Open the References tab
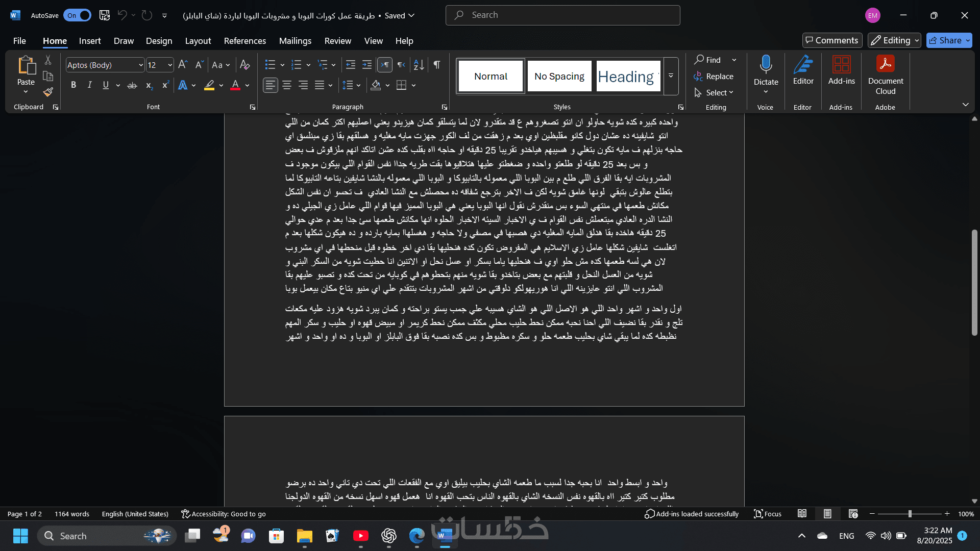 click(x=244, y=41)
